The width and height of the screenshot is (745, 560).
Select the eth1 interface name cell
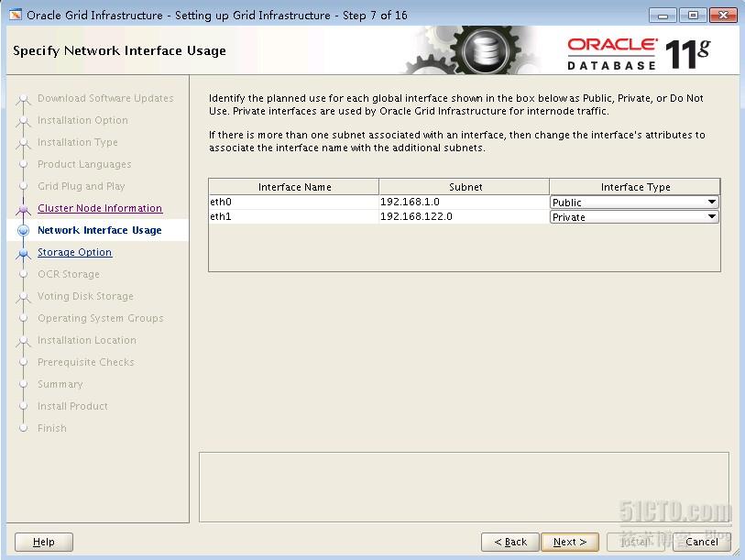pos(293,217)
